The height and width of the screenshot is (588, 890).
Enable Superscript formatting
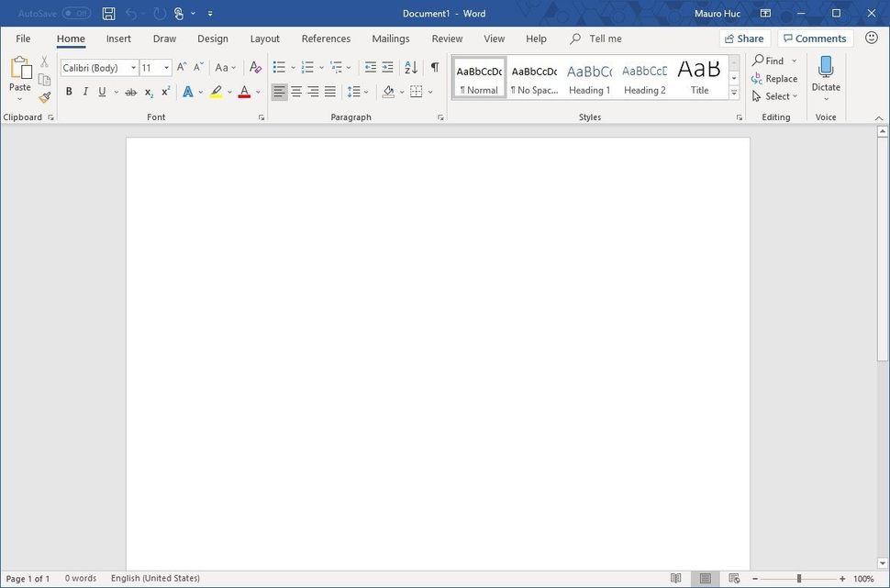pyautogui.click(x=164, y=92)
